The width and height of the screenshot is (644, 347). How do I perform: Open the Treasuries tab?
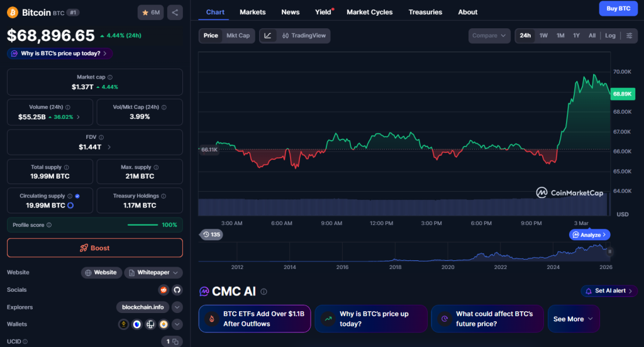coord(425,12)
